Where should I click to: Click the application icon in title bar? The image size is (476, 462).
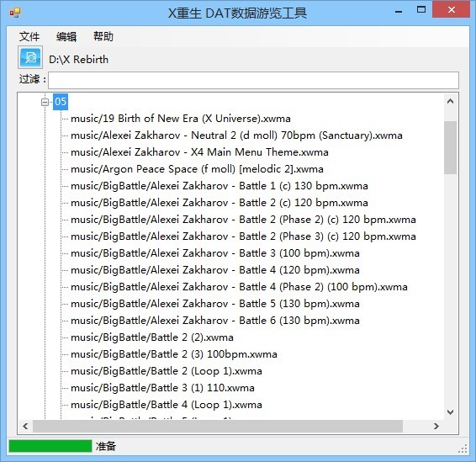pos(15,13)
